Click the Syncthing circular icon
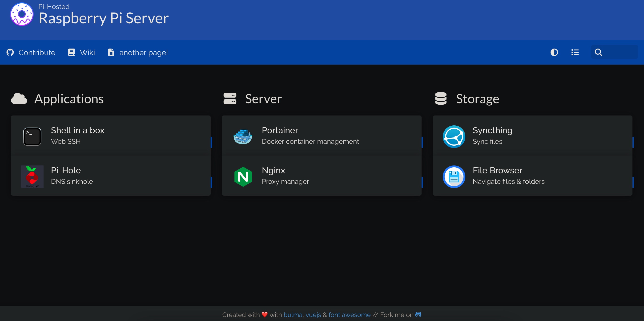This screenshot has height=321, width=644. 454,136
